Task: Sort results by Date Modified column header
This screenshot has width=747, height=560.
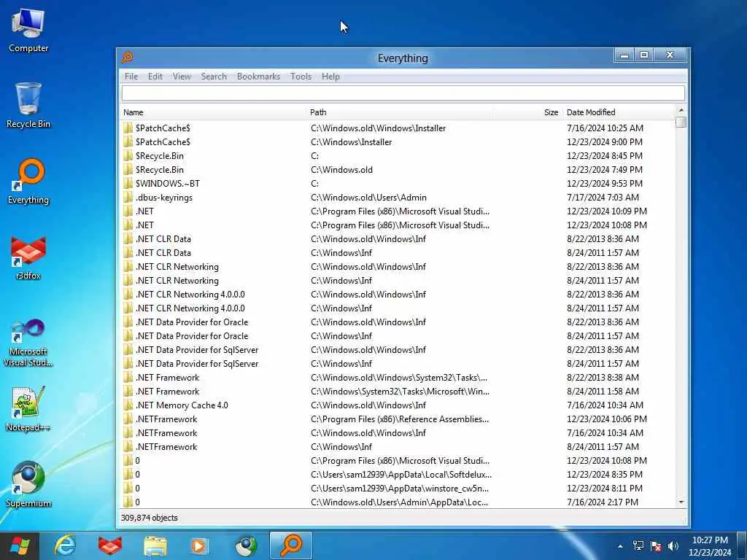Action: point(619,112)
